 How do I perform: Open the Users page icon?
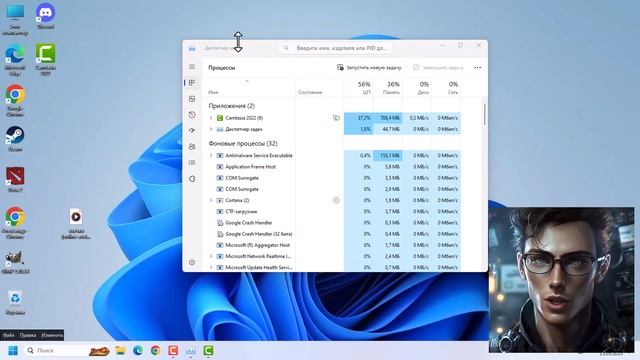tap(192, 147)
